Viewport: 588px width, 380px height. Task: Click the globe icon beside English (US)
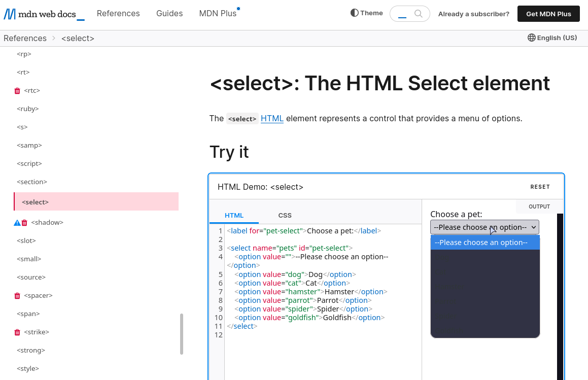(x=531, y=38)
